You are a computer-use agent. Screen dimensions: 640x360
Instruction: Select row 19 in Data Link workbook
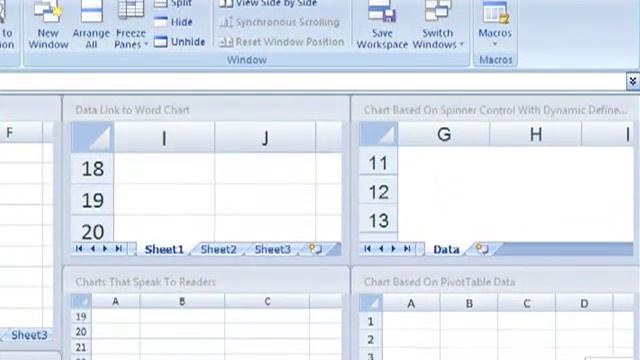93,200
